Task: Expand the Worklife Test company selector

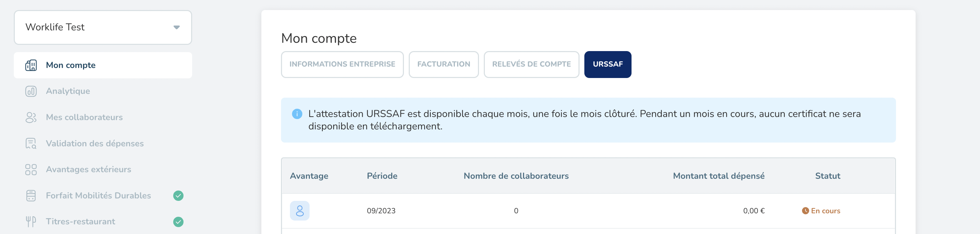Action: point(103,27)
